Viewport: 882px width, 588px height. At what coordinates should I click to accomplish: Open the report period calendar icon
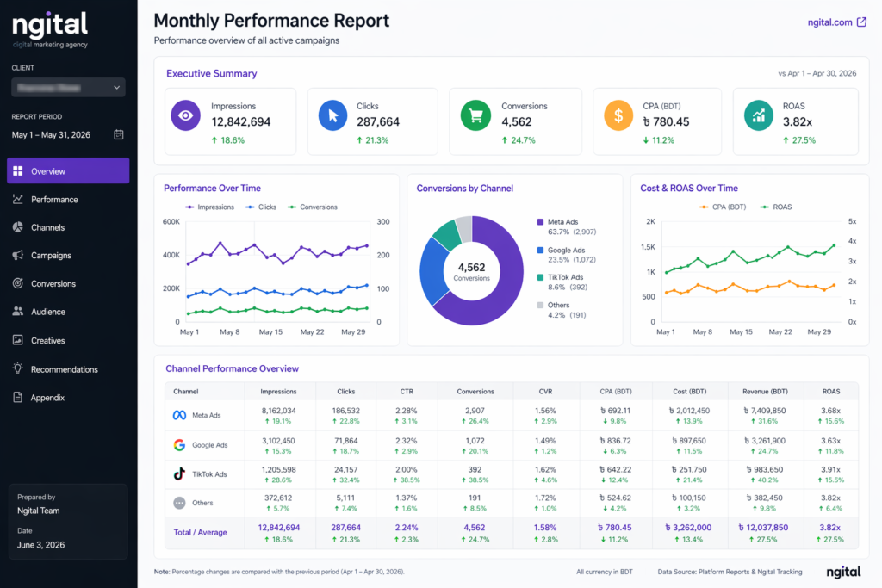pos(121,134)
